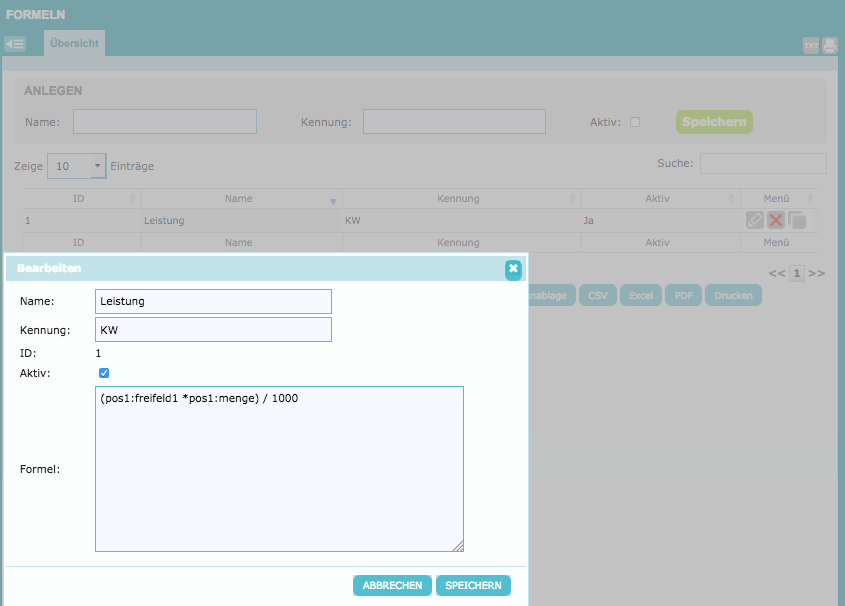Click the edit pencil icon for Leistung
Screen dimensions: 845x606
coord(755,220)
